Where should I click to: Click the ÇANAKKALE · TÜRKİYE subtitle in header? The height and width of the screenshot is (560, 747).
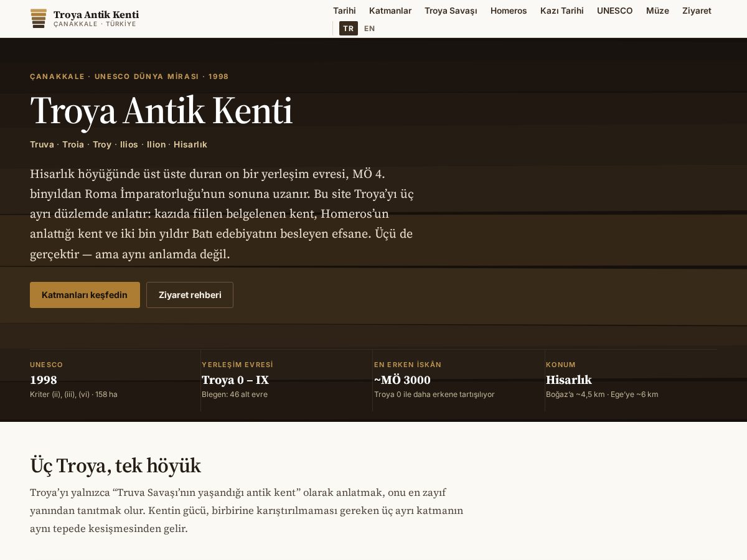coord(95,24)
